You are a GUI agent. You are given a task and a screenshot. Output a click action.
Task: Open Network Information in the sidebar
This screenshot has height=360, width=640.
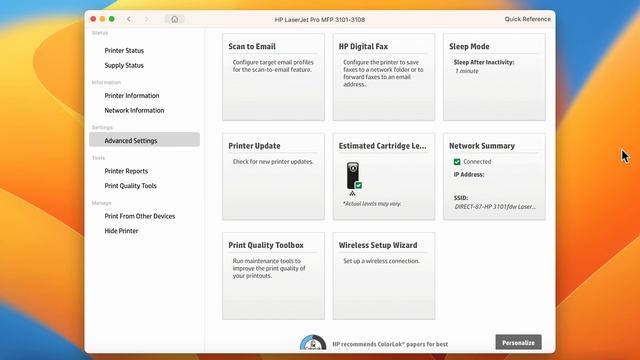tap(134, 110)
